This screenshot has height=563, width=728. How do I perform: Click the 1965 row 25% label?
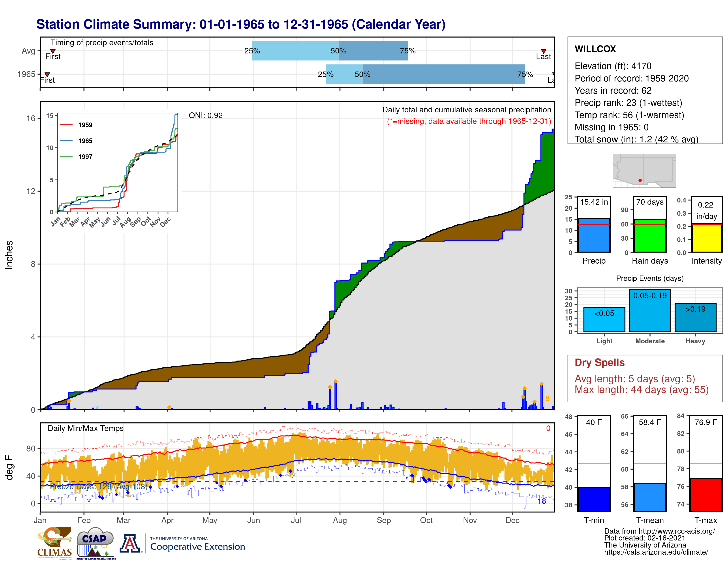[326, 74]
